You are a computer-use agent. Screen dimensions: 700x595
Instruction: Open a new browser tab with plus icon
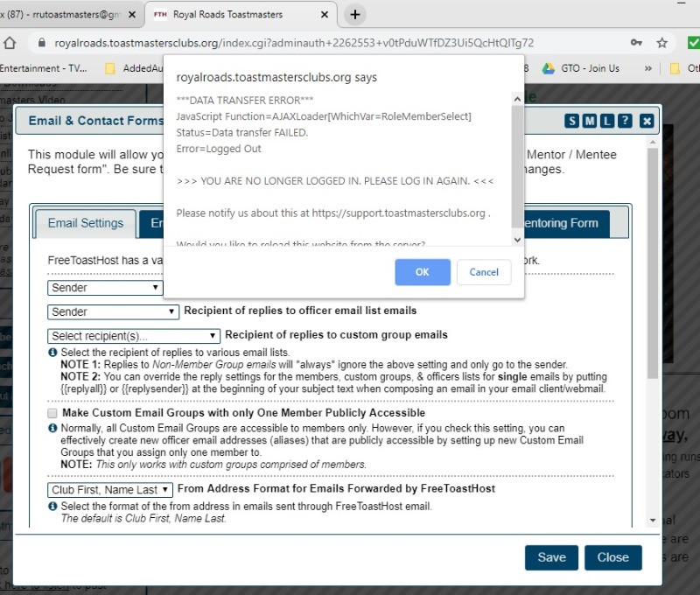(x=354, y=14)
